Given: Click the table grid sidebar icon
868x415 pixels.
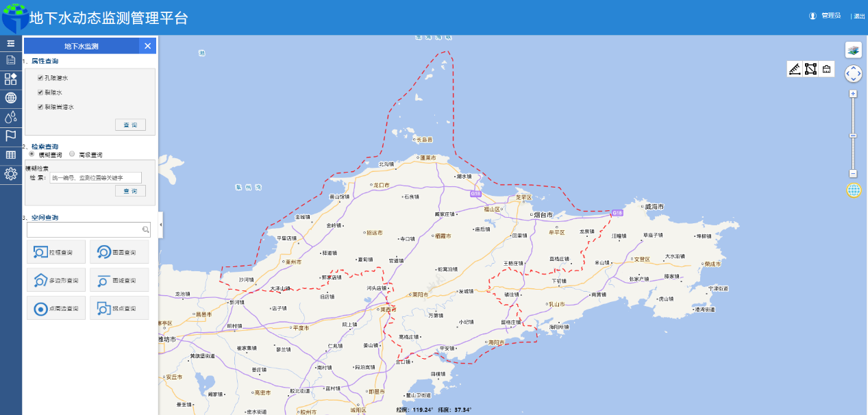Looking at the screenshot, I should click(x=11, y=155).
